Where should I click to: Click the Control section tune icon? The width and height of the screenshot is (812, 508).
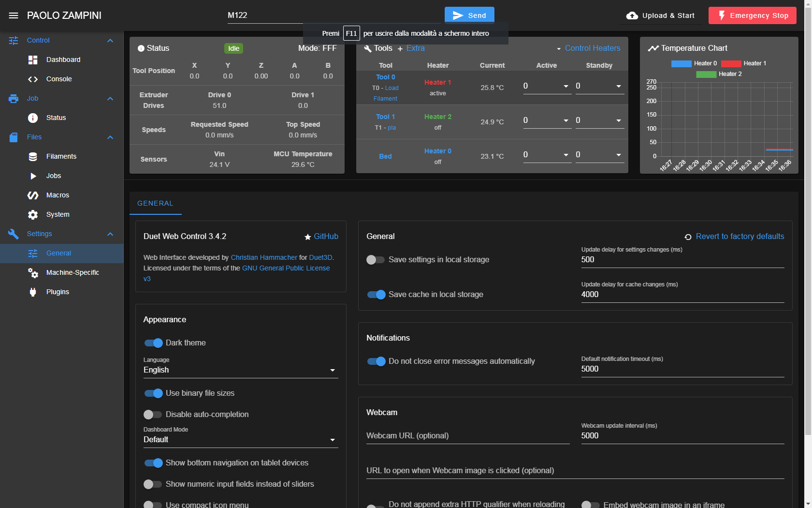[x=14, y=41]
